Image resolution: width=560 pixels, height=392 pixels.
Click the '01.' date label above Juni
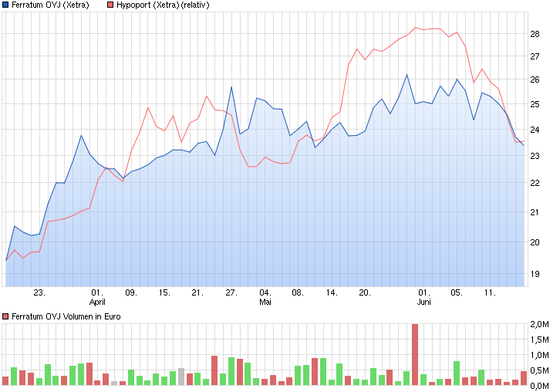point(424,292)
